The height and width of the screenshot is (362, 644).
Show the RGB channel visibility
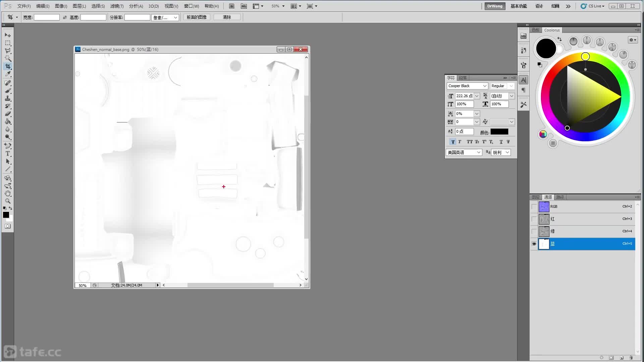click(x=534, y=206)
